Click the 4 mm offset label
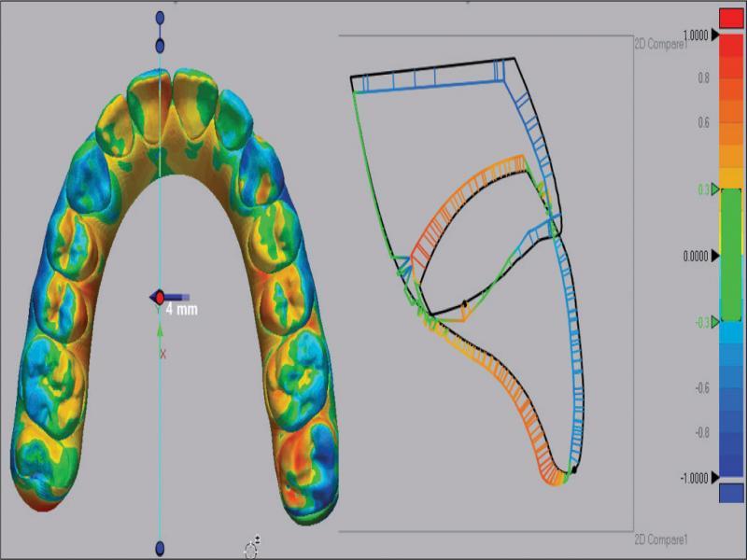The image size is (747, 560). coord(181,309)
